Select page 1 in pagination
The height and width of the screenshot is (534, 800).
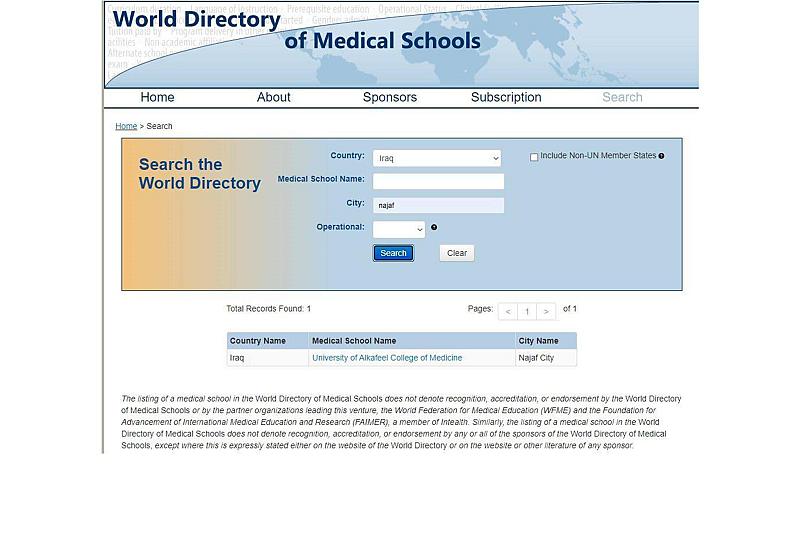(527, 312)
